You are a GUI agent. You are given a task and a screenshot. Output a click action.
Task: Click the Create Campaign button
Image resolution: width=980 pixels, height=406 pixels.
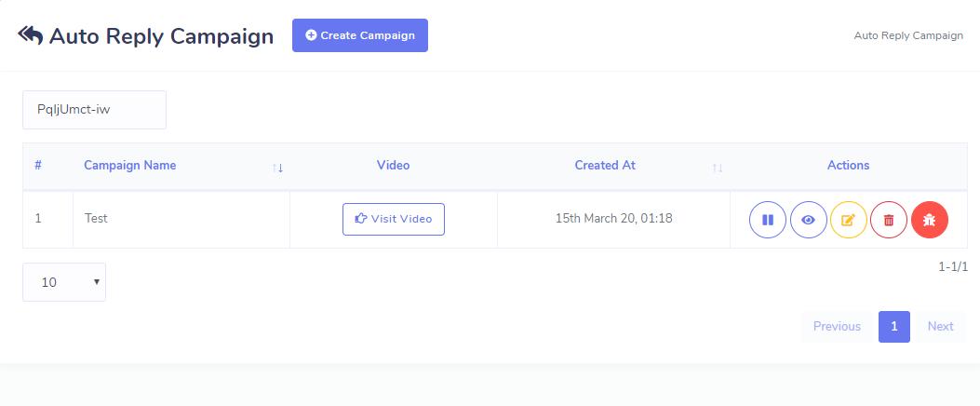point(360,35)
